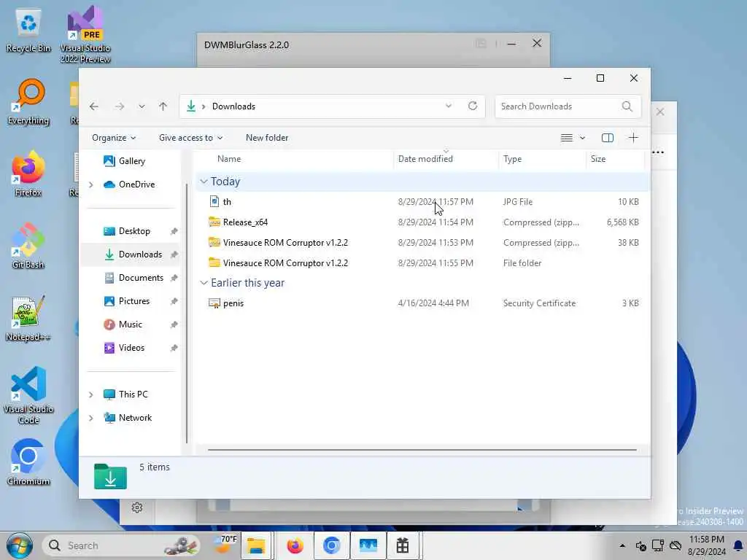The width and height of the screenshot is (747, 560).
Task: Click the gift box taskbar icon
Action: point(403,545)
